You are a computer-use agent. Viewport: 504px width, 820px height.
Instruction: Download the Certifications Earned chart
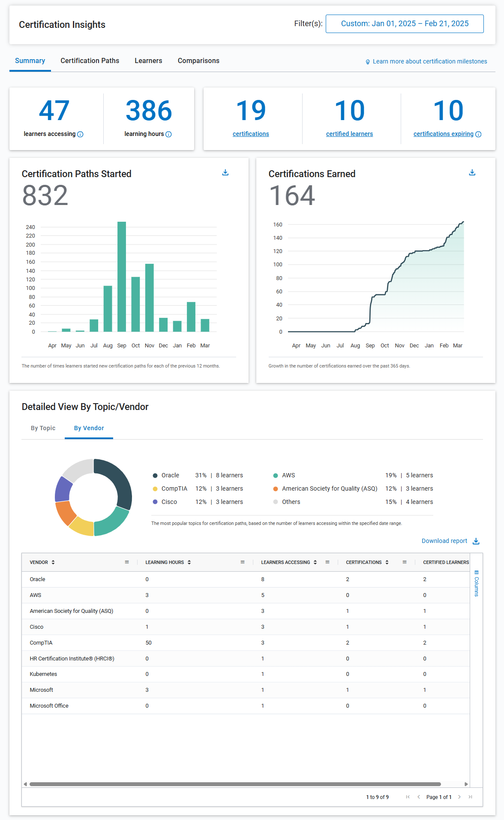tap(472, 172)
